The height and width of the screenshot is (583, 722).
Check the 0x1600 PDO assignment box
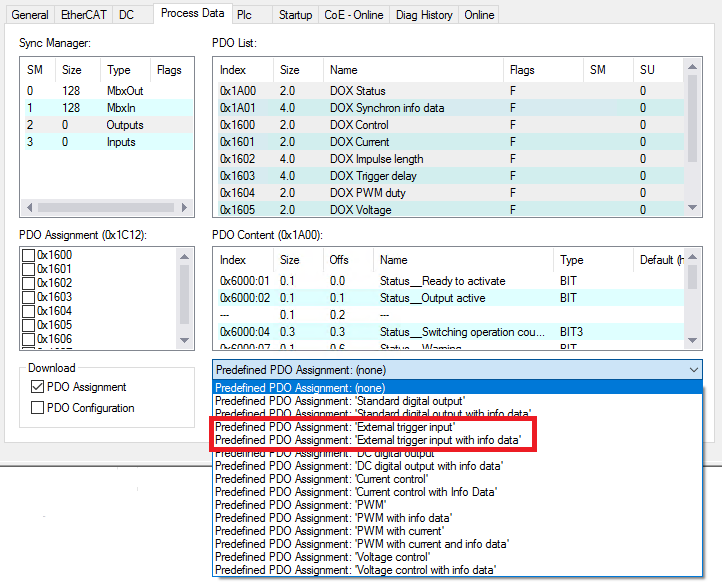[29, 255]
